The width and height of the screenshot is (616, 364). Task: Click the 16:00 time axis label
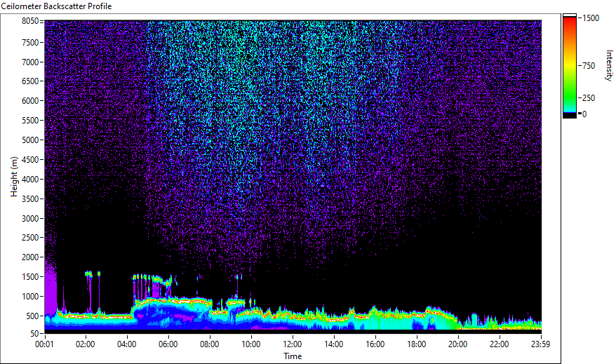coord(375,344)
